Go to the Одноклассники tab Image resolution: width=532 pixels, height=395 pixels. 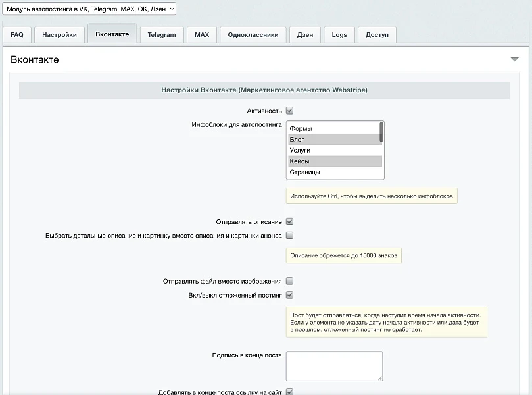253,35
